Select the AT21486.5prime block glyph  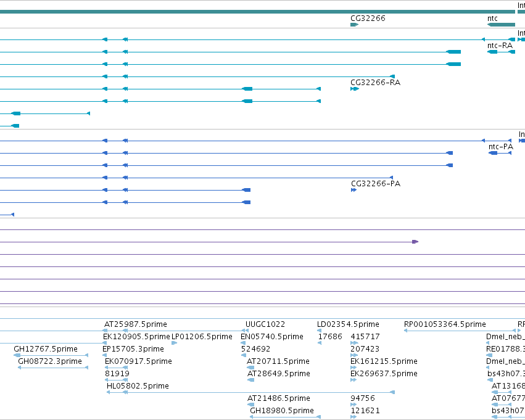coord(251,405)
